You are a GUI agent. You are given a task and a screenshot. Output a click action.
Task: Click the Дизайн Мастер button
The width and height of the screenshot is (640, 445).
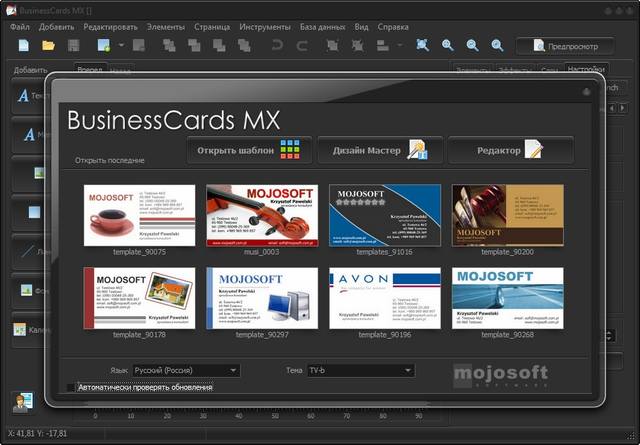pyautogui.click(x=380, y=150)
